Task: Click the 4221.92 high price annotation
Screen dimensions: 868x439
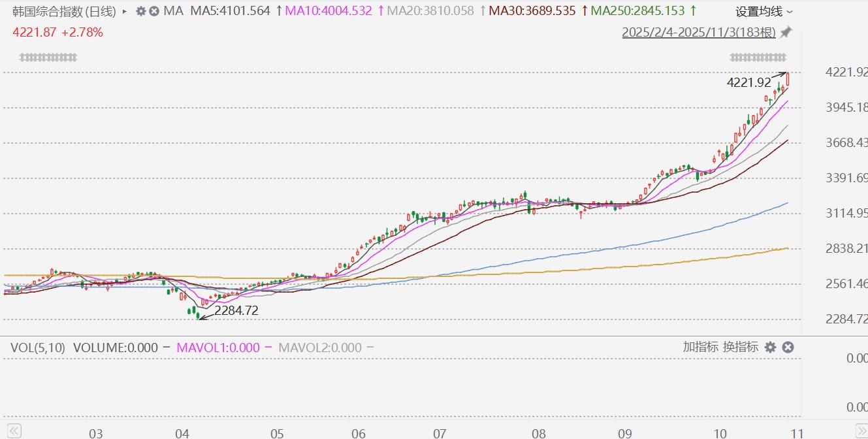Action: tap(748, 83)
